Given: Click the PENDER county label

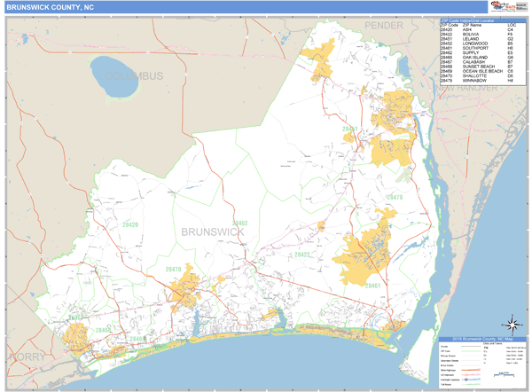Looking at the screenshot, I should [x=382, y=25].
